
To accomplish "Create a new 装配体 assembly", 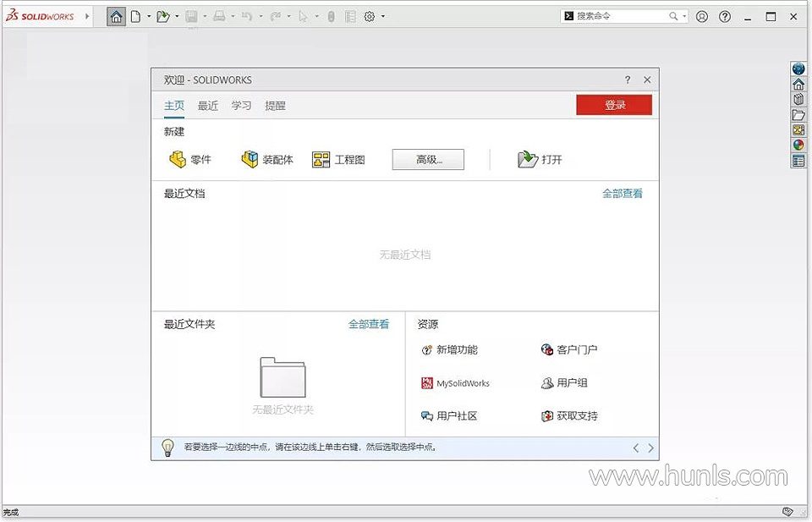I will [x=267, y=160].
